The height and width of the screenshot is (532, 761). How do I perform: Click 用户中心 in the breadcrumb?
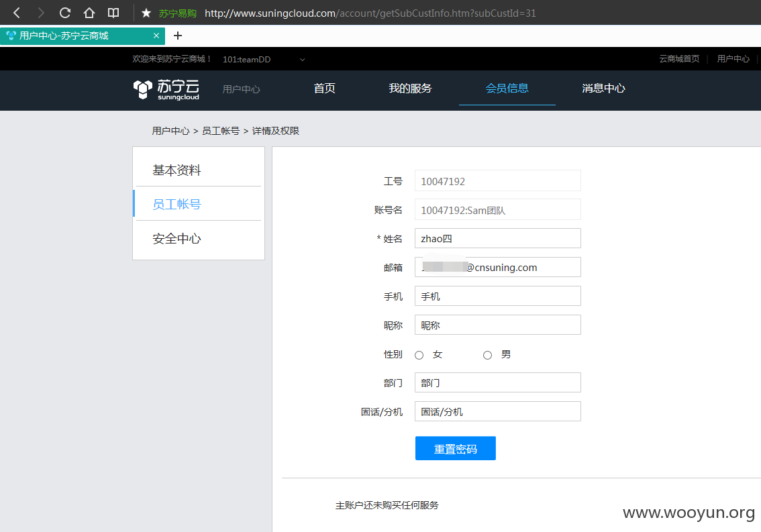170,131
